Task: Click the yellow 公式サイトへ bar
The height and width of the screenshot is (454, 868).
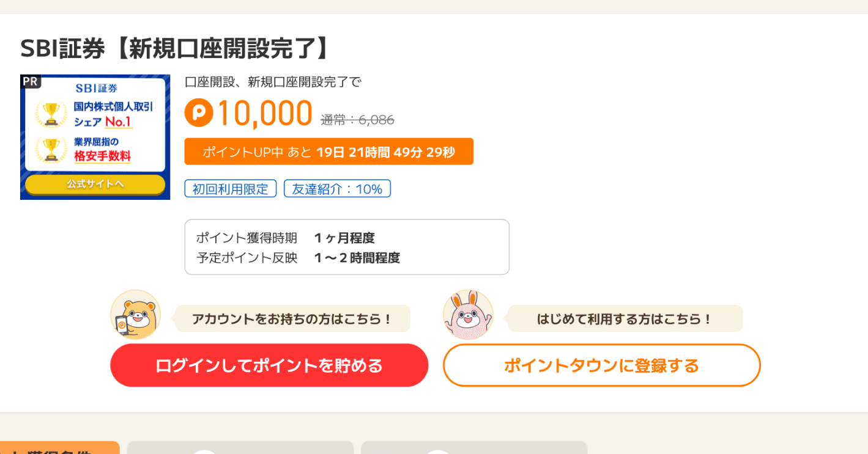Action: point(95,185)
